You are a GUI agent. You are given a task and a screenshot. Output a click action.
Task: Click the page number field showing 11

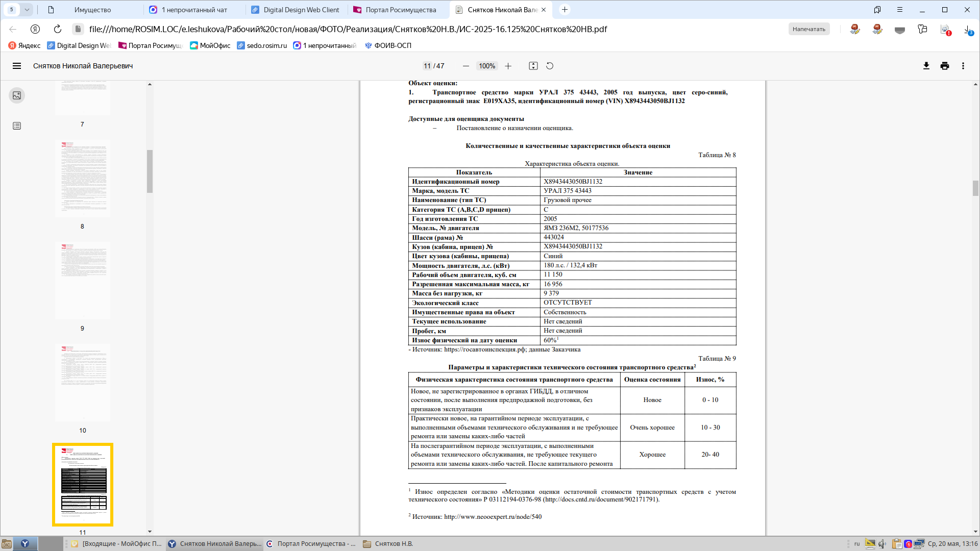427,66
